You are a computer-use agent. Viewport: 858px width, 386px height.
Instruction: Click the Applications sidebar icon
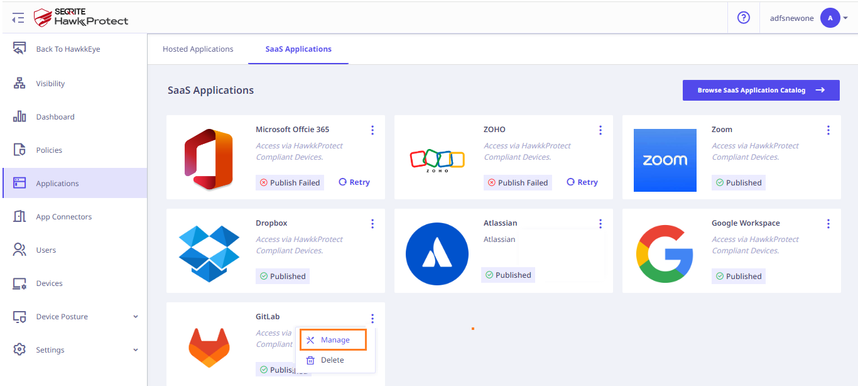[19, 183]
